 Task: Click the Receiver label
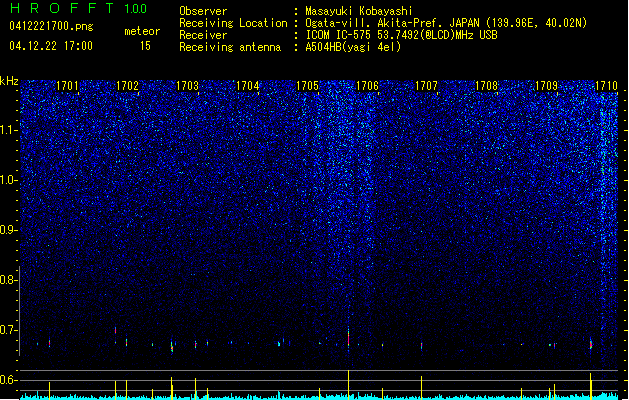[x=203, y=35]
